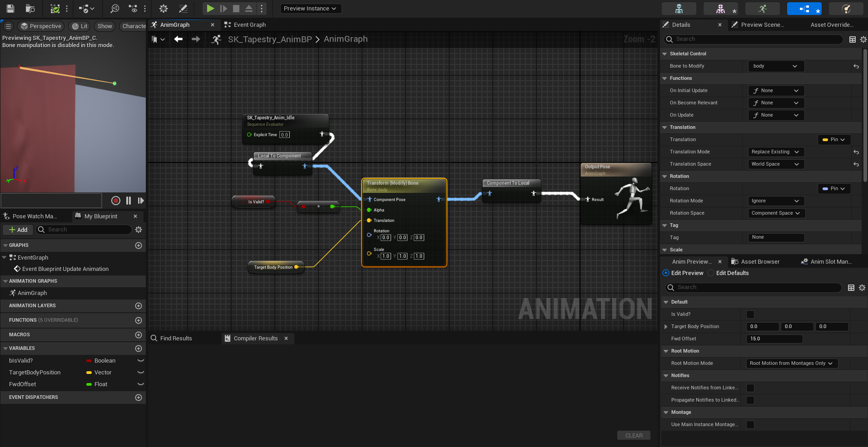Open Bone to Modify body dropdown
This screenshot has height=447, width=868.
776,66
